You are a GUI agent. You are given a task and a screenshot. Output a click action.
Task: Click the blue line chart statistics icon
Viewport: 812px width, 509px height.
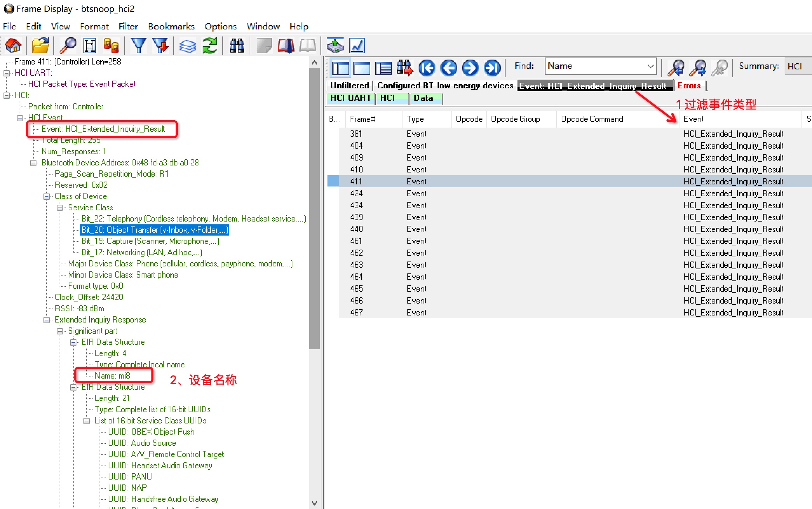pyautogui.click(x=357, y=46)
